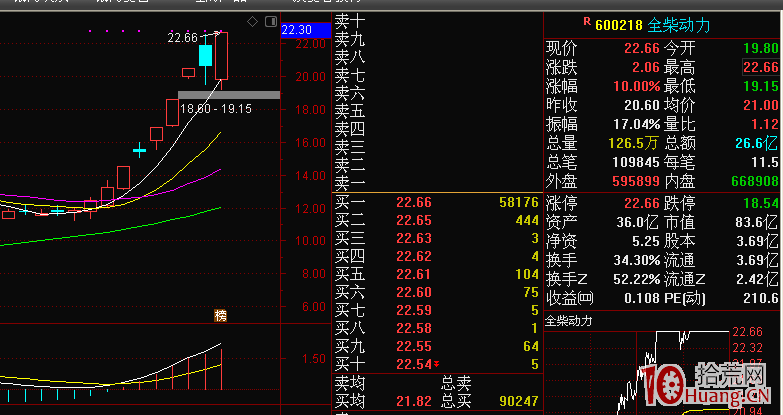Select the 每笔 value 11.5
783x415 pixels.
coord(765,162)
